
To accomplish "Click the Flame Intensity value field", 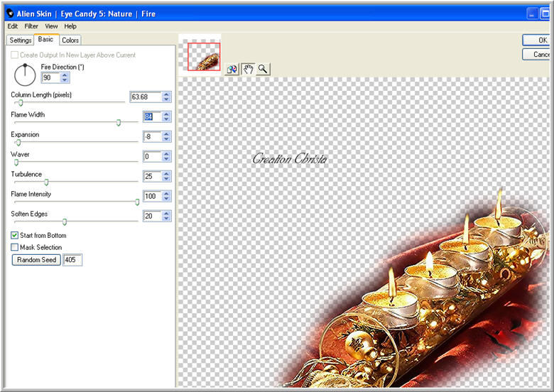I will click(x=152, y=196).
